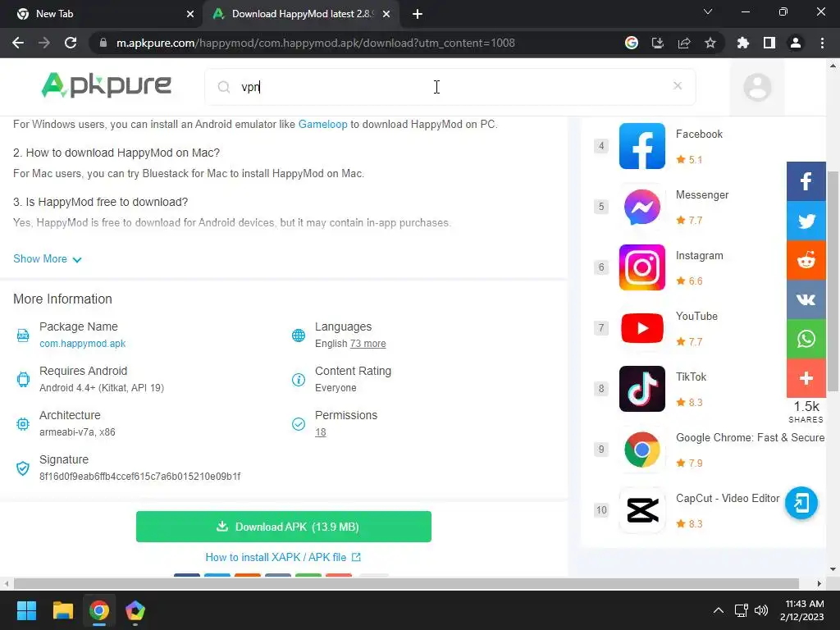Open the Messenger app icon

point(641,207)
